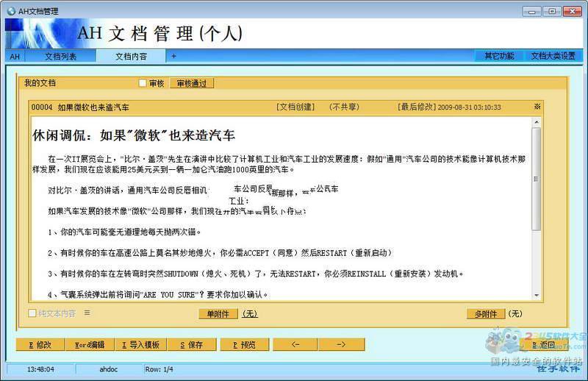This screenshot has width=588, height=381.
Task: Click the 我的文档 heading
Action: click(x=40, y=83)
